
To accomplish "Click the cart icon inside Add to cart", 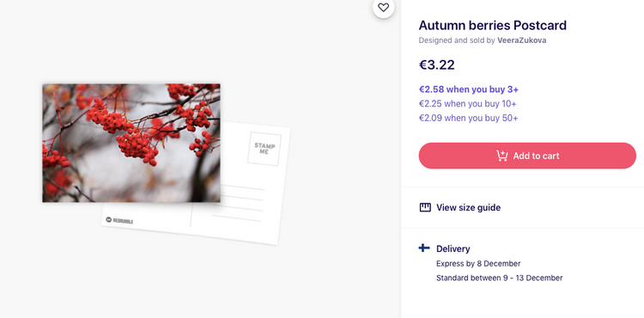I will (501, 156).
